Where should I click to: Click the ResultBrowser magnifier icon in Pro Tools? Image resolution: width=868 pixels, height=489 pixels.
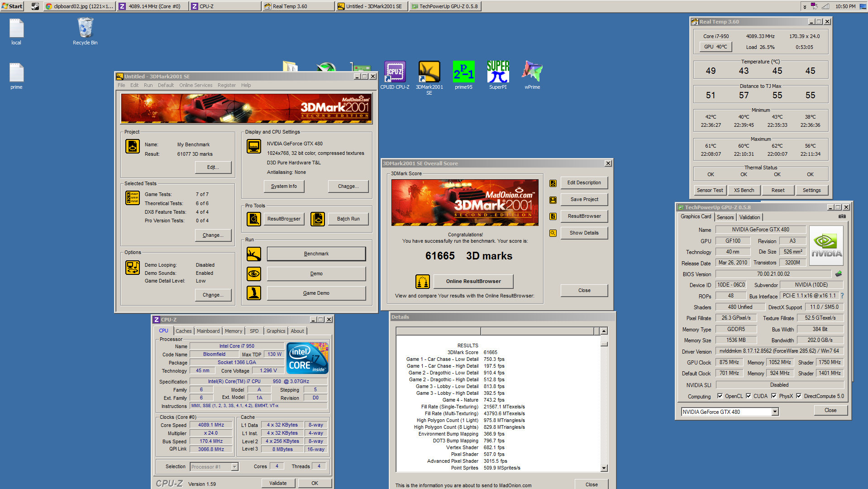click(254, 219)
